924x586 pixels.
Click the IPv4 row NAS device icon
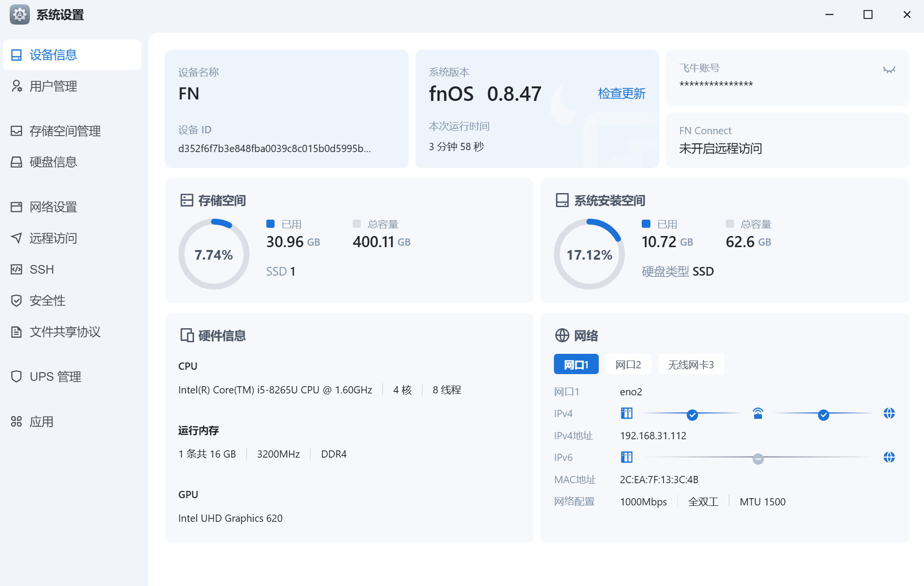[626, 414]
